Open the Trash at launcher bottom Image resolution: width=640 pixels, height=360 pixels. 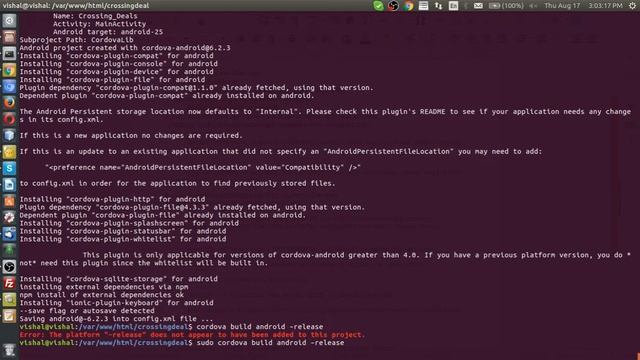pos(9,350)
